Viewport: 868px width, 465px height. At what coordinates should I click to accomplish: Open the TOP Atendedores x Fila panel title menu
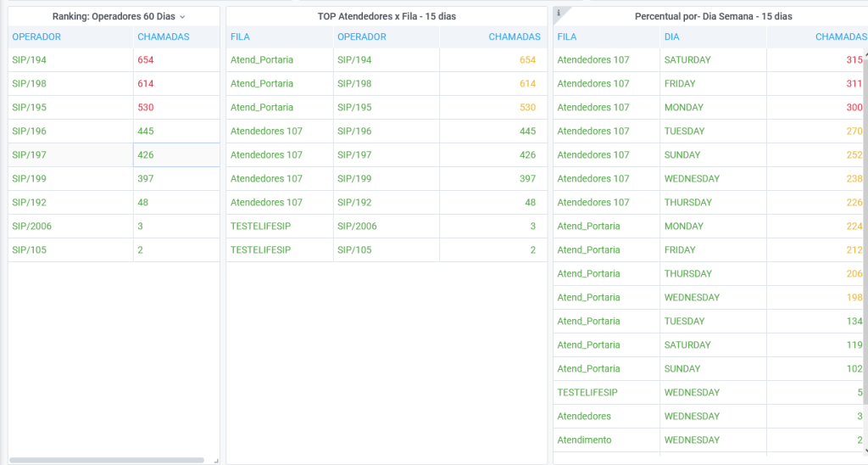pos(387,17)
